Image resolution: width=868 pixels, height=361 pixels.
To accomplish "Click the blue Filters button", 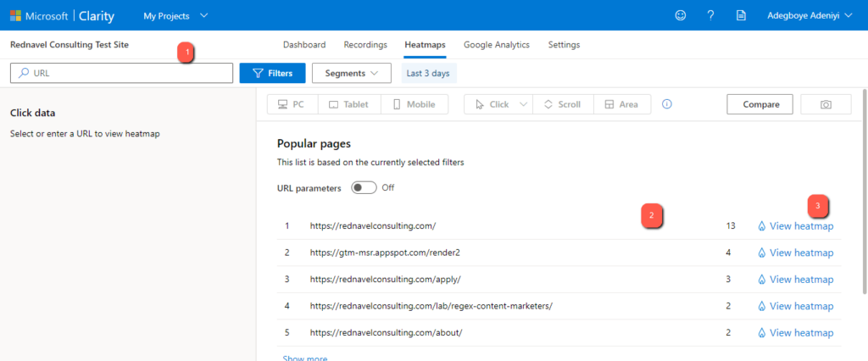I will [x=273, y=73].
